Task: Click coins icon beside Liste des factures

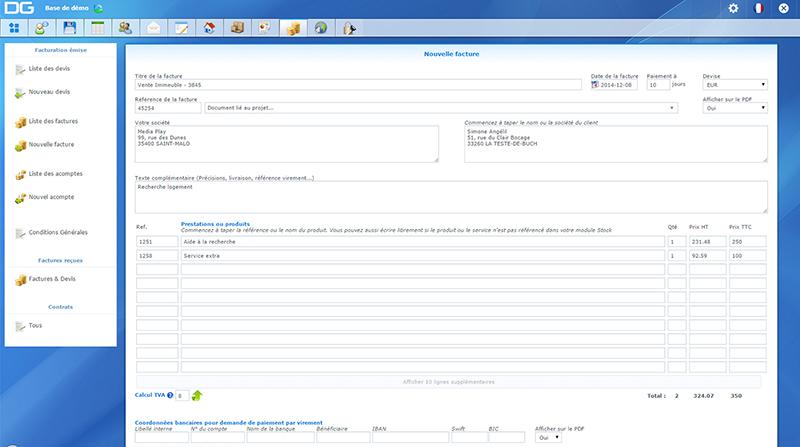Action: click(20, 122)
